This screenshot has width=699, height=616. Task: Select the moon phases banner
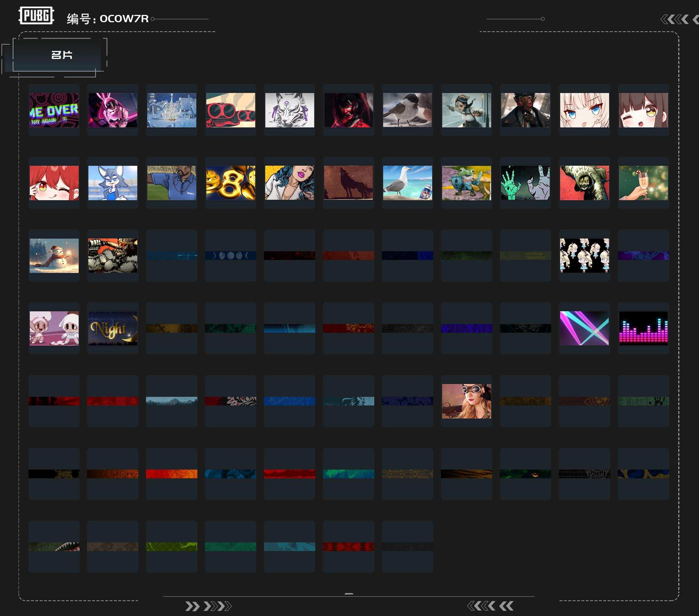(x=231, y=255)
